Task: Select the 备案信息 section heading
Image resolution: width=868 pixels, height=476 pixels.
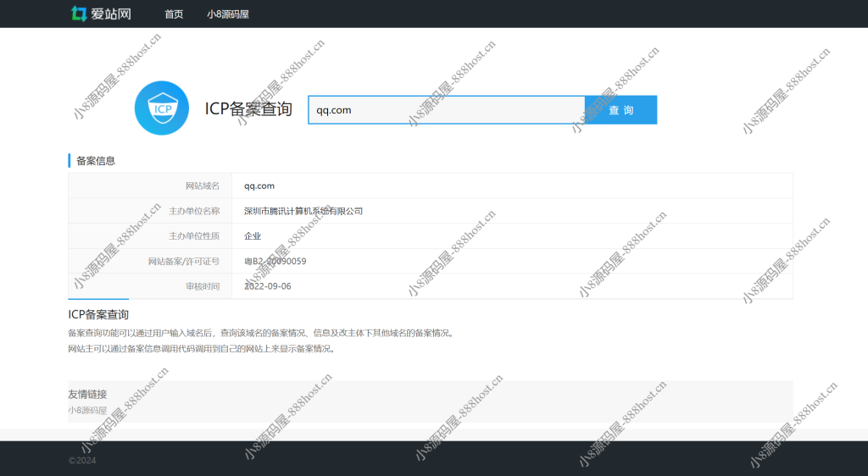Action: coord(96,161)
